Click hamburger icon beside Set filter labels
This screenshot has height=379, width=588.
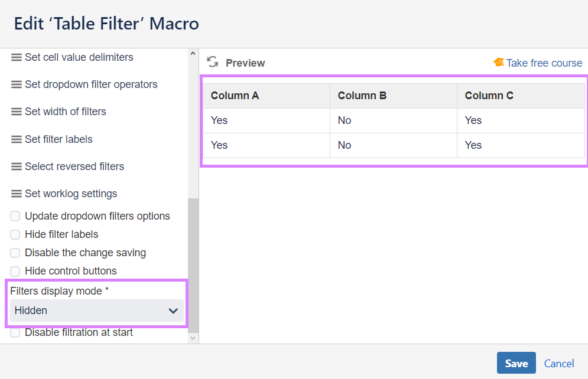click(x=17, y=139)
